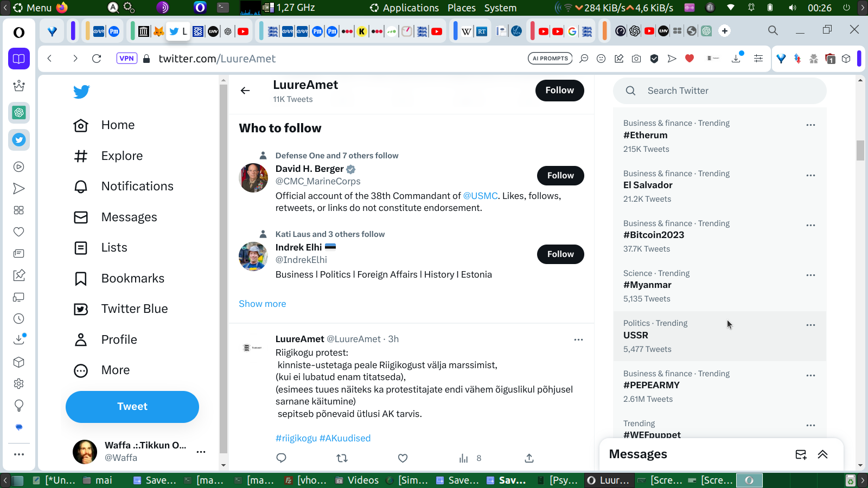Open the #AKuudised hashtag

(345, 438)
